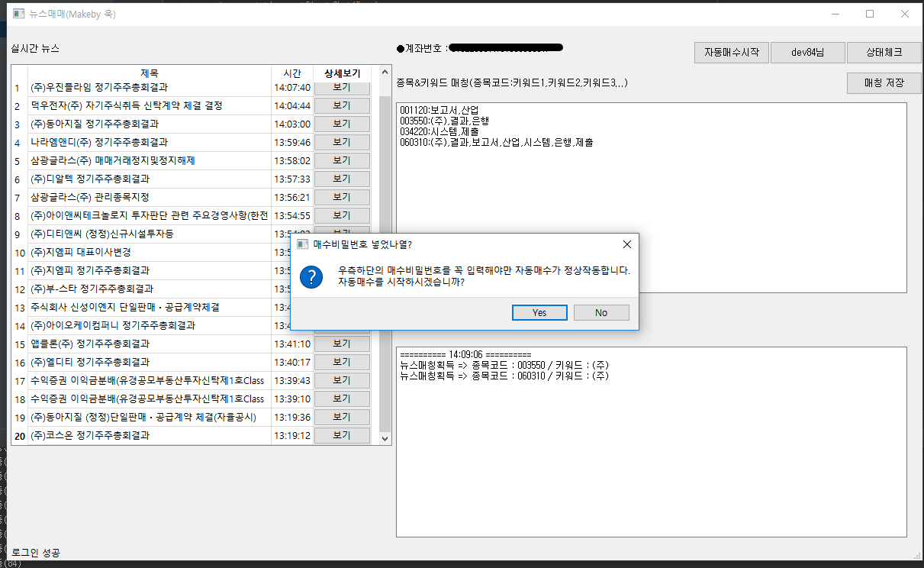924x568 pixels.
Task: Click the news list vertical scrollbar track
Action: coord(385,260)
